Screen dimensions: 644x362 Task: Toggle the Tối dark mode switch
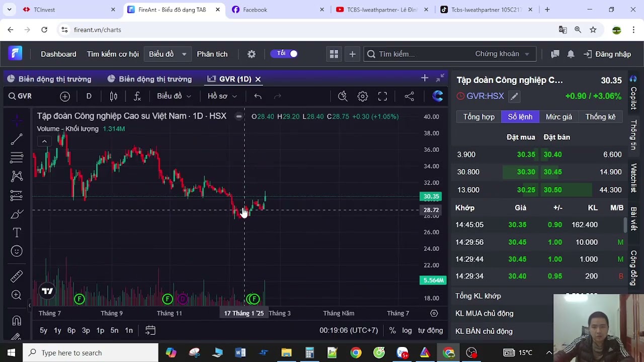click(x=284, y=53)
